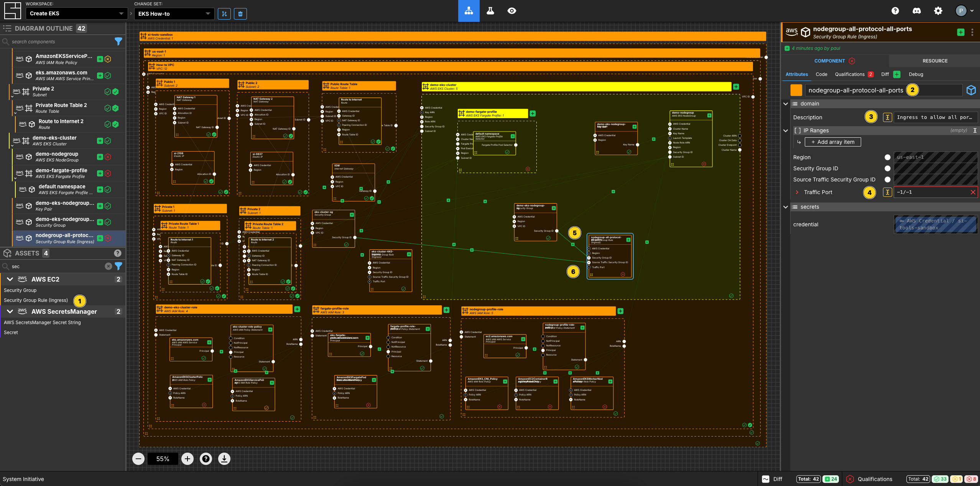
Task: Open the Change Set EKS How-to dropdown
Action: coord(174,14)
